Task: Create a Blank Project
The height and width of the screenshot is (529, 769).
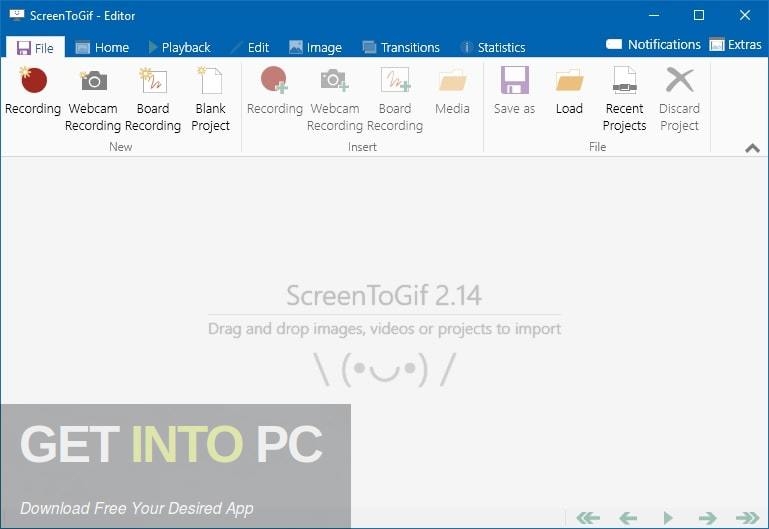Action: click(x=210, y=100)
